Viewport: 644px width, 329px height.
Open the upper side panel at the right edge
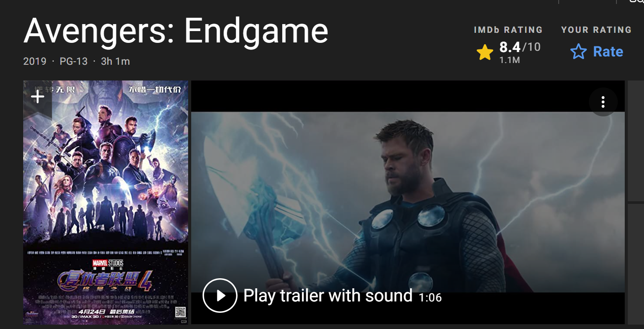[636, 140]
